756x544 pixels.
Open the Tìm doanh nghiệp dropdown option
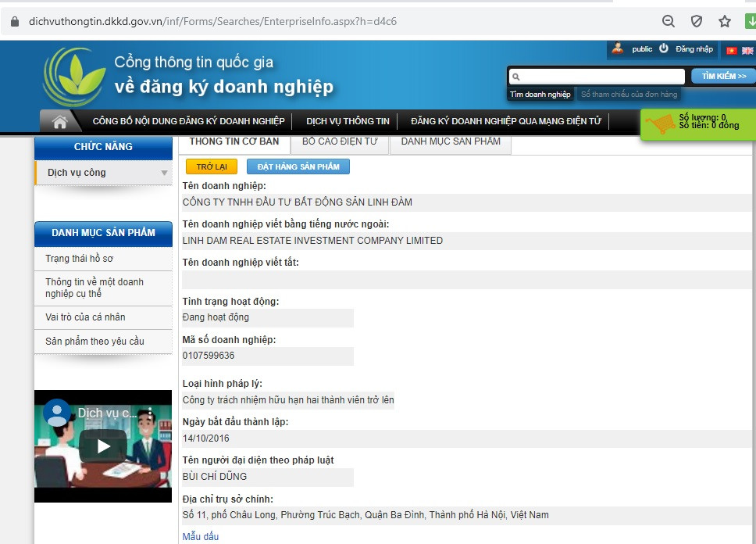540,94
